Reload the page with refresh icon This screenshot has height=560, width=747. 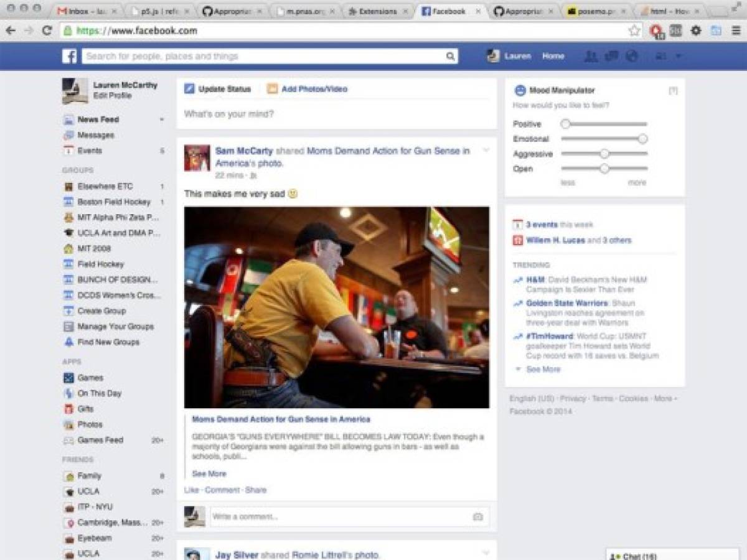[x=47, y=30]
